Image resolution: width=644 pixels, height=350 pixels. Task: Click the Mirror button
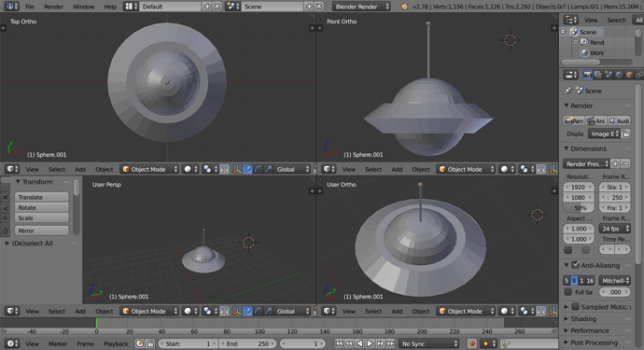click(41, 231)
